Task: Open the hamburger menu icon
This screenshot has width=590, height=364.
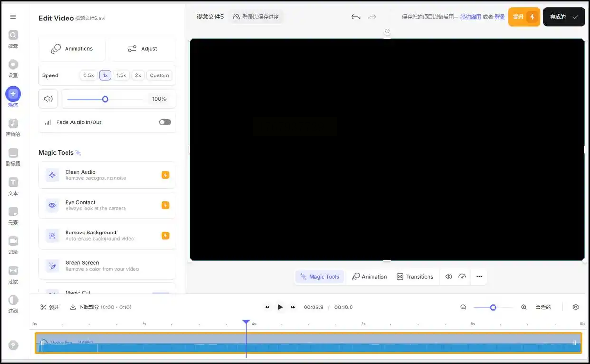Action: 13,17
